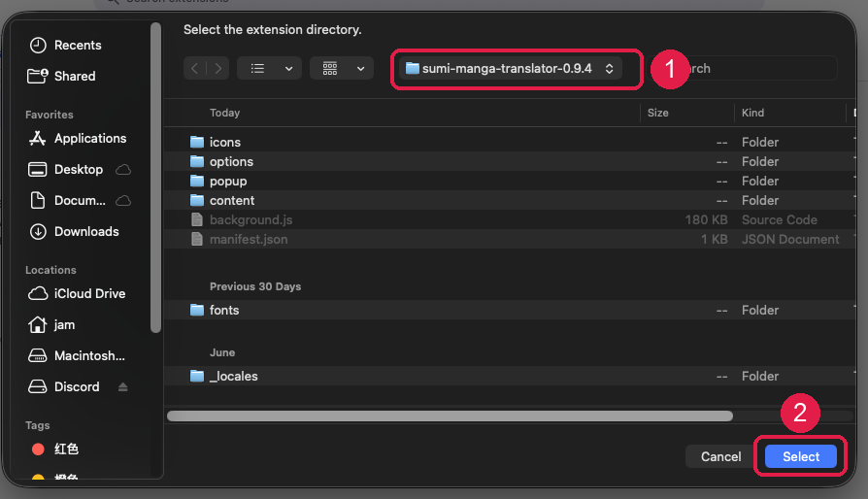Click the search field
868x499 pixels.
[745, 69]
